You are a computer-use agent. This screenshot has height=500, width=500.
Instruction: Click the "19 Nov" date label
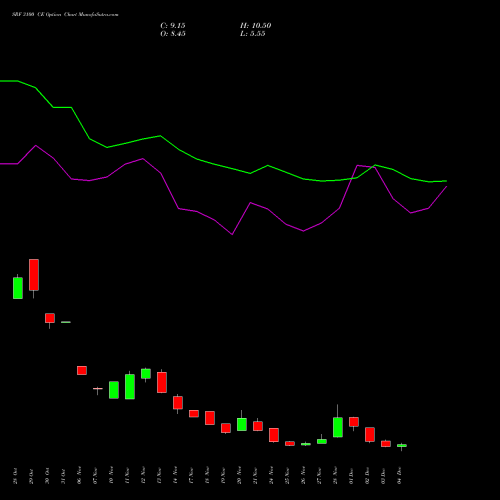coord(223,476)
